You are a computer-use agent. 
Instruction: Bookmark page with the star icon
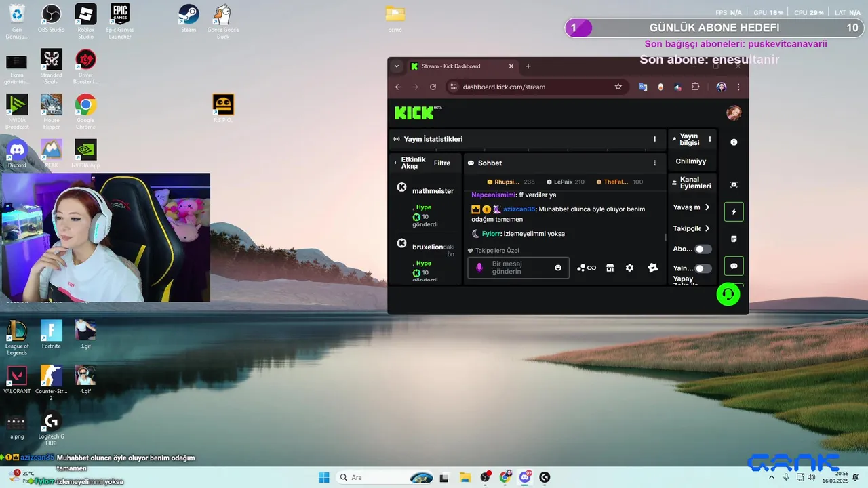[x=618, y=87]
